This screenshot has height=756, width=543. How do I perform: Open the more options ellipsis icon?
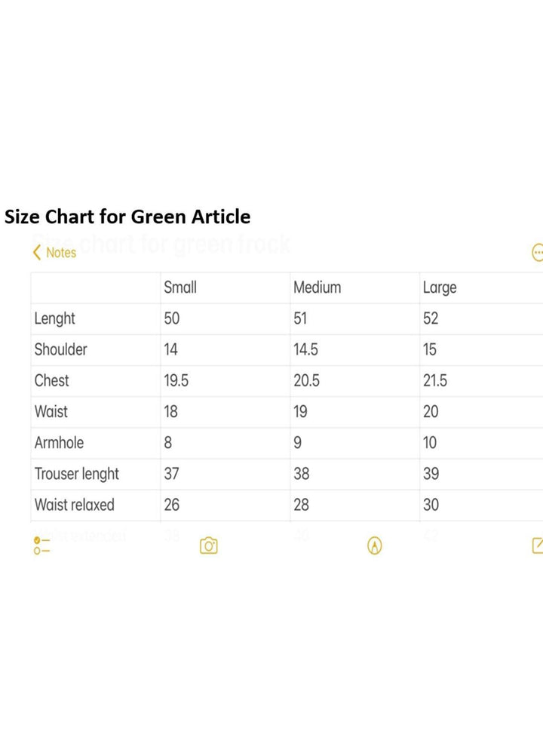(537, 253)
